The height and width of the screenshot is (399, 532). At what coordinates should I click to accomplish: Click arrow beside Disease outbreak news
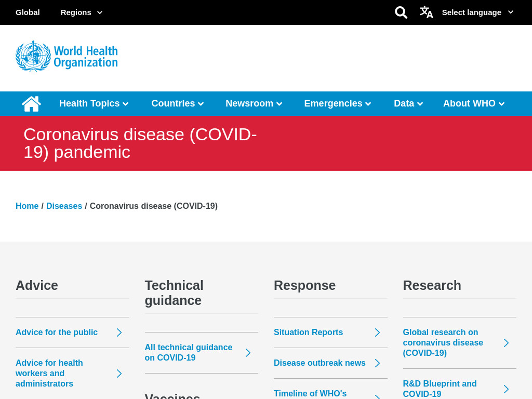pos(377,363)
